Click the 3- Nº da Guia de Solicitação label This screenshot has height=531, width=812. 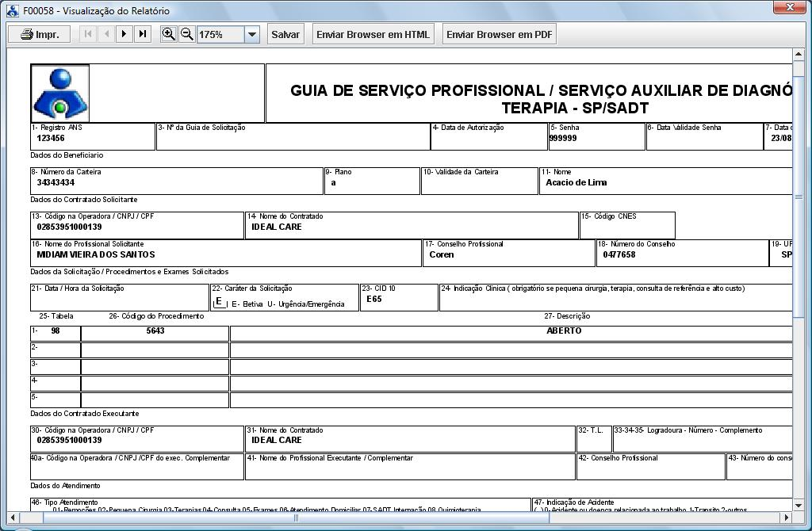(x=201, y=128)
